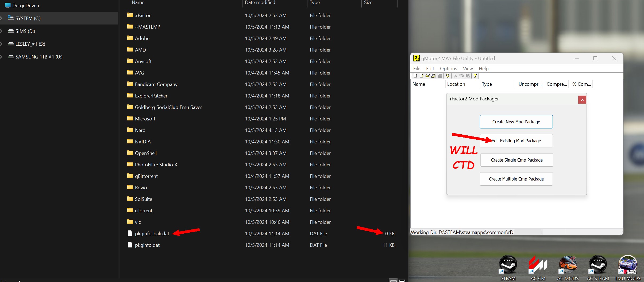Select LESLEY_#1 (S:) drive in navigation pane
The width and height of the screenshot is (644, 282).
[x=59, y=44]
